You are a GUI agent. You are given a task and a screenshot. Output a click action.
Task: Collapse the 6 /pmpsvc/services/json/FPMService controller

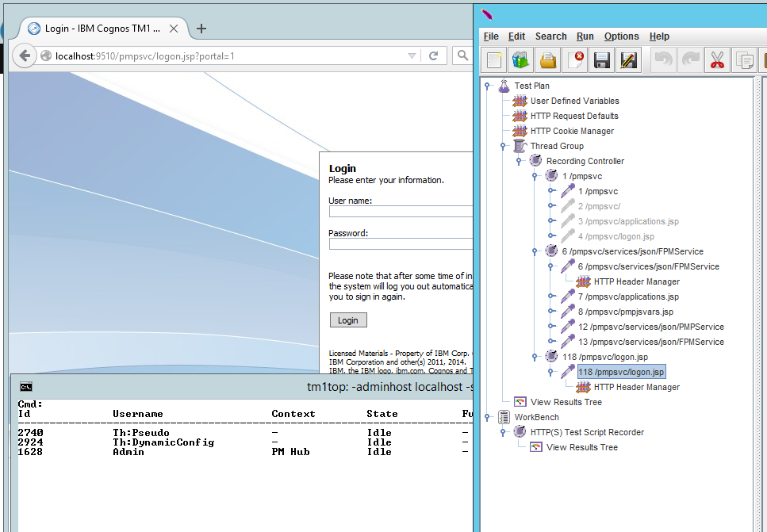(535, 252)
